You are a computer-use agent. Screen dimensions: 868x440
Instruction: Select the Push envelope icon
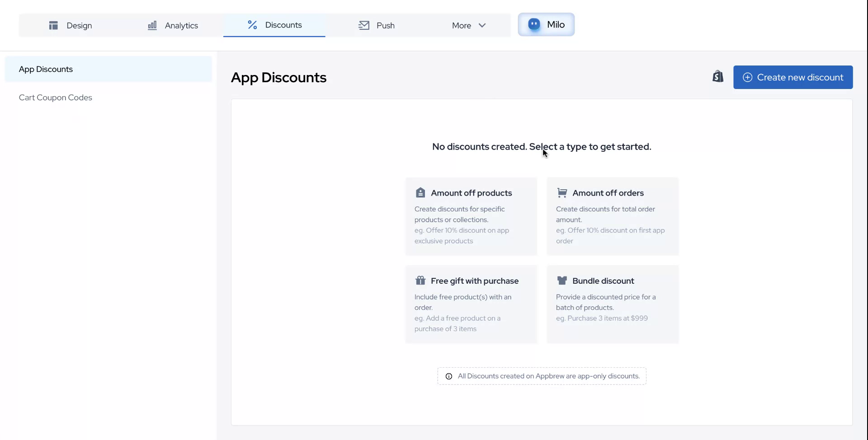coord(364,25)
